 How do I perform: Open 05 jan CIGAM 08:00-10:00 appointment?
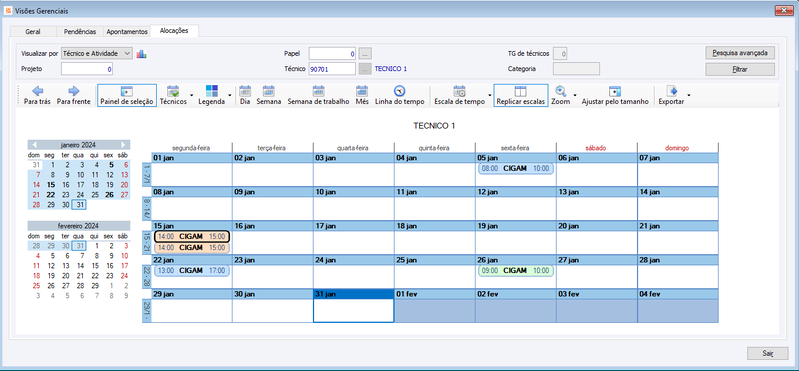[x=515, y=168]
